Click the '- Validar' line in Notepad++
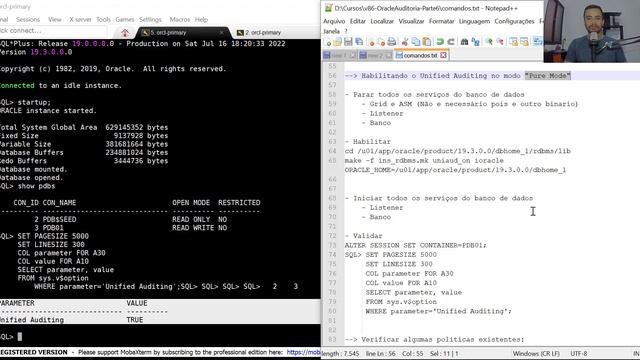 point(364,236)
